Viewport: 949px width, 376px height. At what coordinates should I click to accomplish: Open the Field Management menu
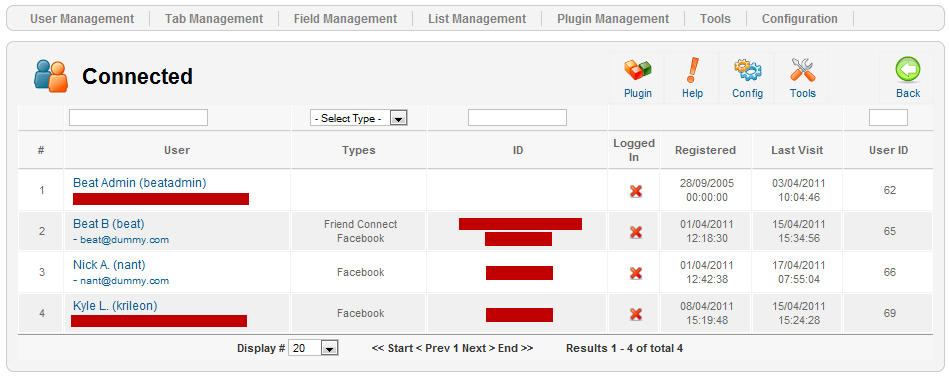(x=346, y=19)
